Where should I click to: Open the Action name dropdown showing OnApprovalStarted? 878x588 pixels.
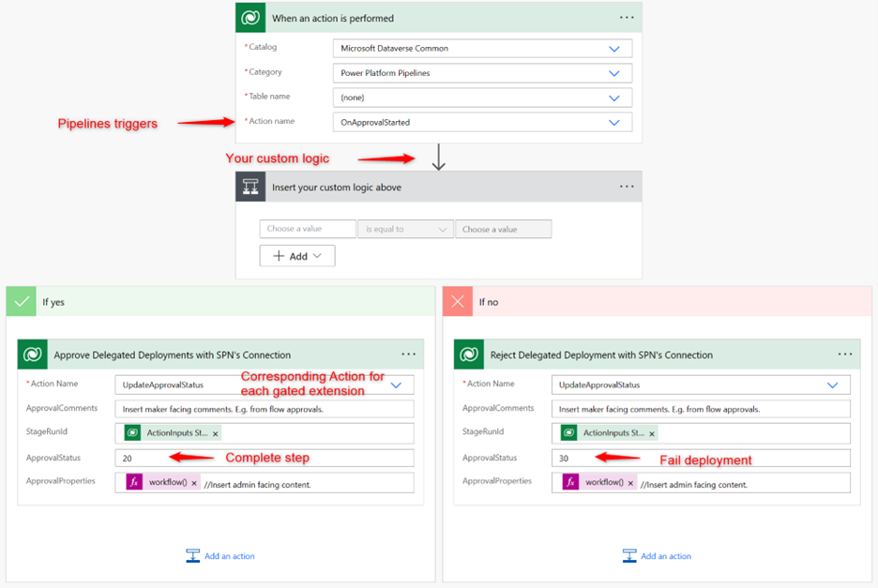(x=614, y=121)
